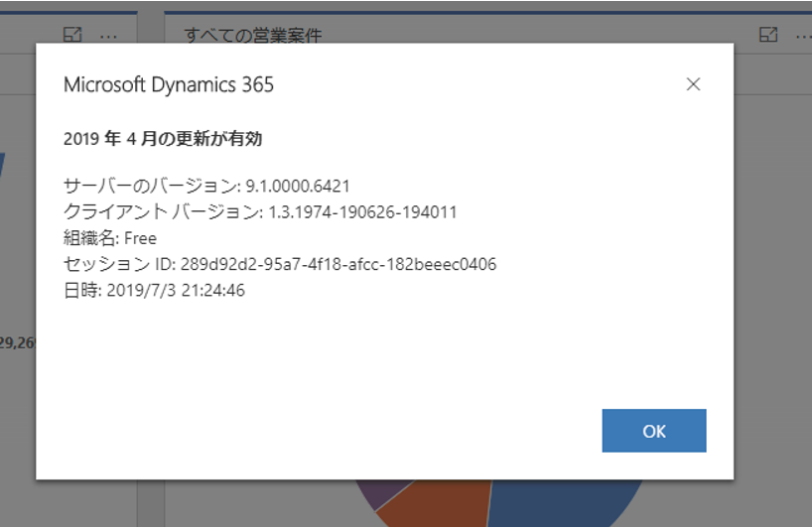This screenshot has height=528, width=812.
Task: Close the Microsoft Dynamics 365 dialog with X
Action: pyautogui.click(x=693, y=84)
